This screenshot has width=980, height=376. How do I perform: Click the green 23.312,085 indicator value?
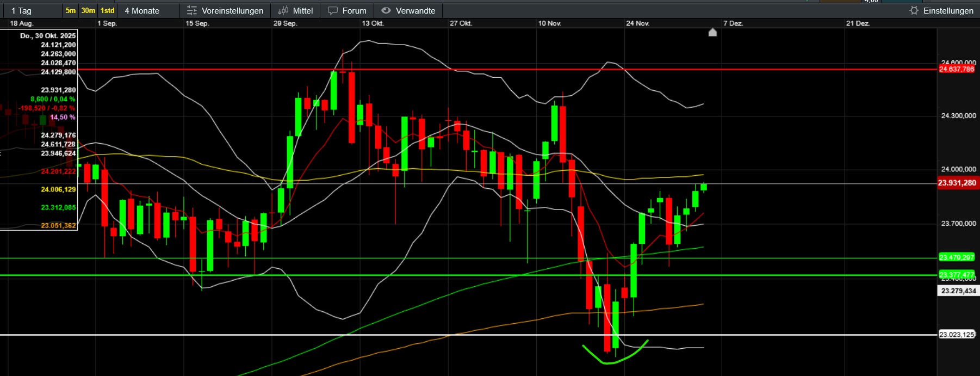click(58, 207)
